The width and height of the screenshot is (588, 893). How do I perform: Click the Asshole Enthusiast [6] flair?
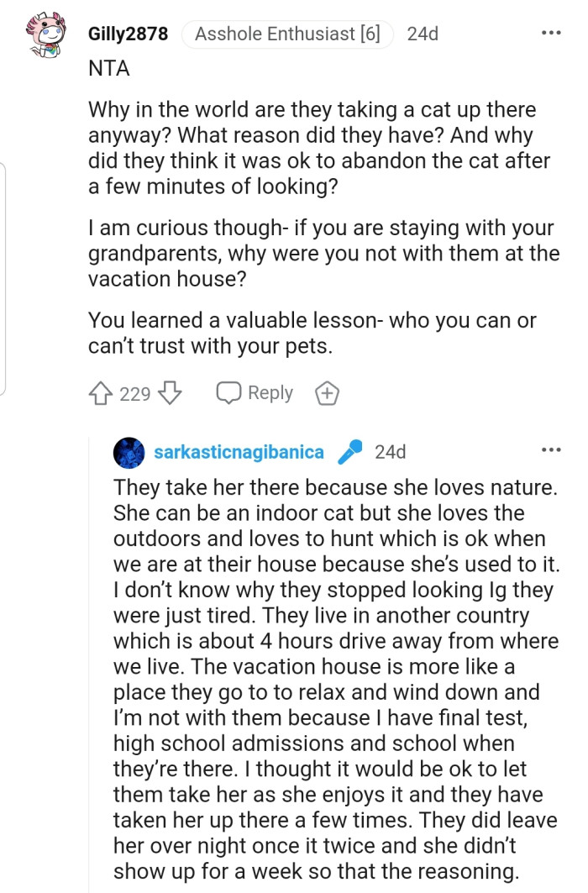click(287, 34)
